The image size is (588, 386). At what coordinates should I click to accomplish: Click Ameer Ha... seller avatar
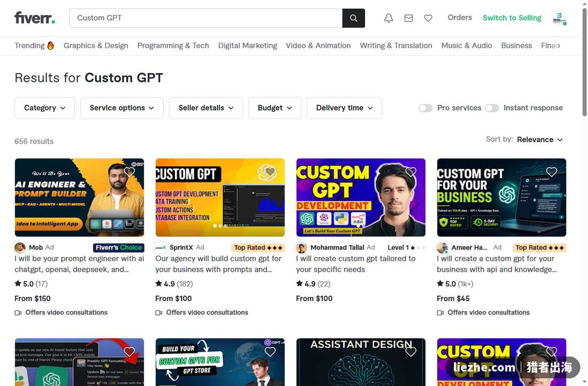click(x=443, y=248)
